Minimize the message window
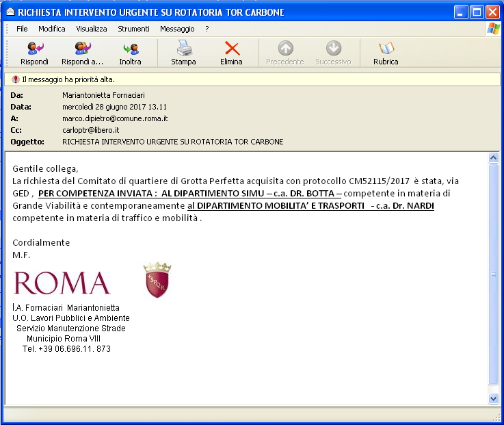504x425 pixels. 461,12
